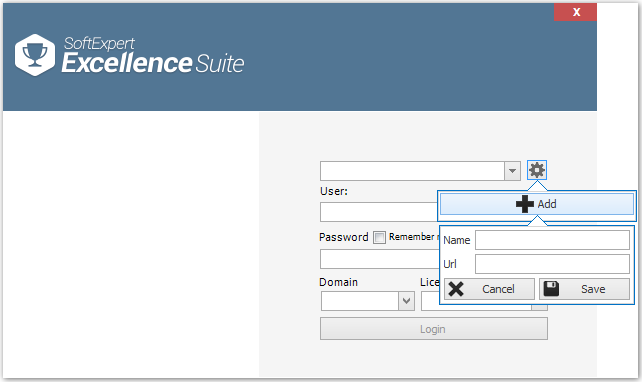Expand the Domain dropdown
Viewport: 642px width, 382px height.
(x=406, y=301)
